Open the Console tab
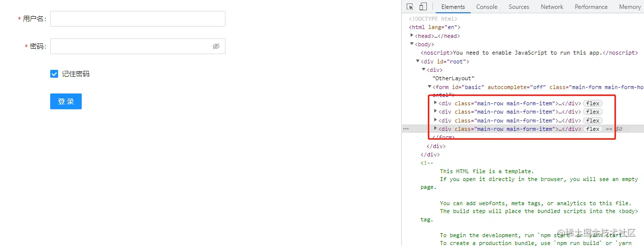This screenshot has width=644, height=246. pos(486,7)
